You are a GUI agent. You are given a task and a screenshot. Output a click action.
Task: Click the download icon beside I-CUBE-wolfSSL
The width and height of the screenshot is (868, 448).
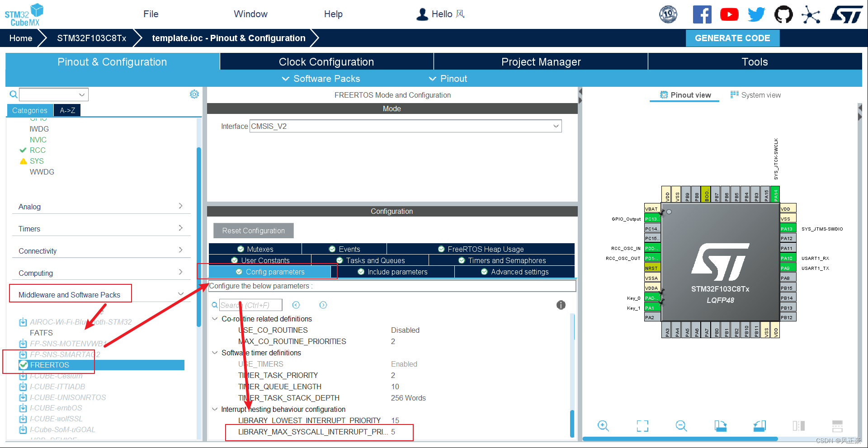click(x=23, y=419)
